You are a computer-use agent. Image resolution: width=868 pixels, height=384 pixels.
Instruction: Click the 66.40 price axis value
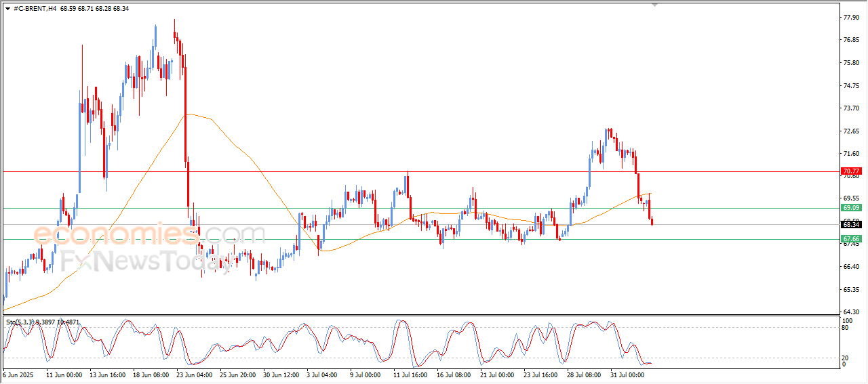[x=850, y=266]
